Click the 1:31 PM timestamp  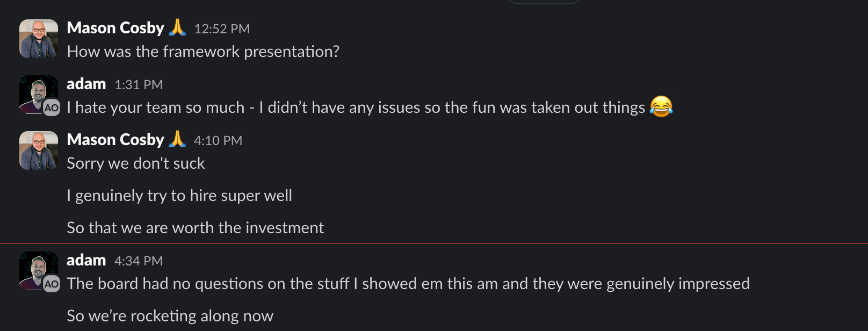click(x=139, y=84)
